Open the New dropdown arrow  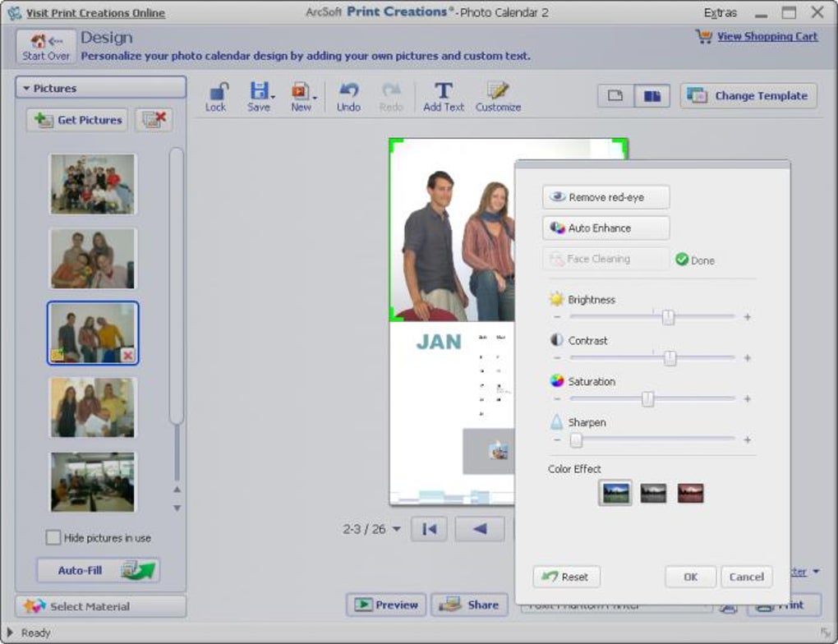315,97
